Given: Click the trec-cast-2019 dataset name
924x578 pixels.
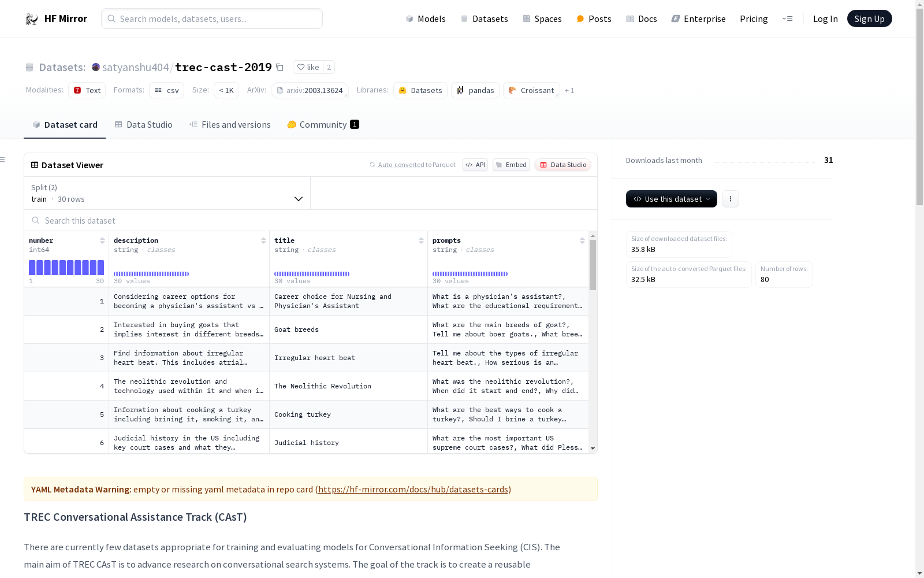Looking at the screenshot, I should [223, 67].
